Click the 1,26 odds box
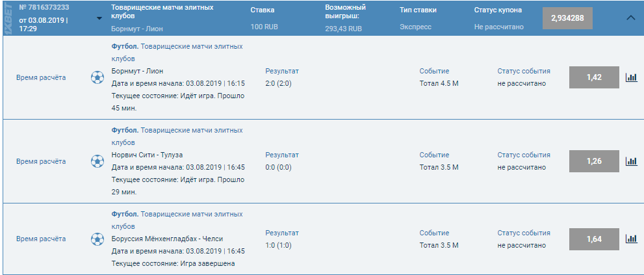Viewport: 644px width, 275px height. click(594, 161)
